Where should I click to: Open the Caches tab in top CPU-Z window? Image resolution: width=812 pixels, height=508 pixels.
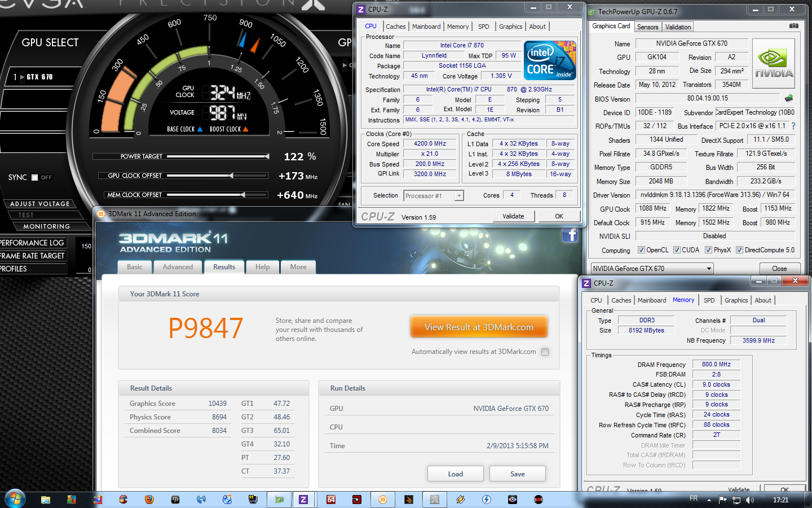pos(396,27)
